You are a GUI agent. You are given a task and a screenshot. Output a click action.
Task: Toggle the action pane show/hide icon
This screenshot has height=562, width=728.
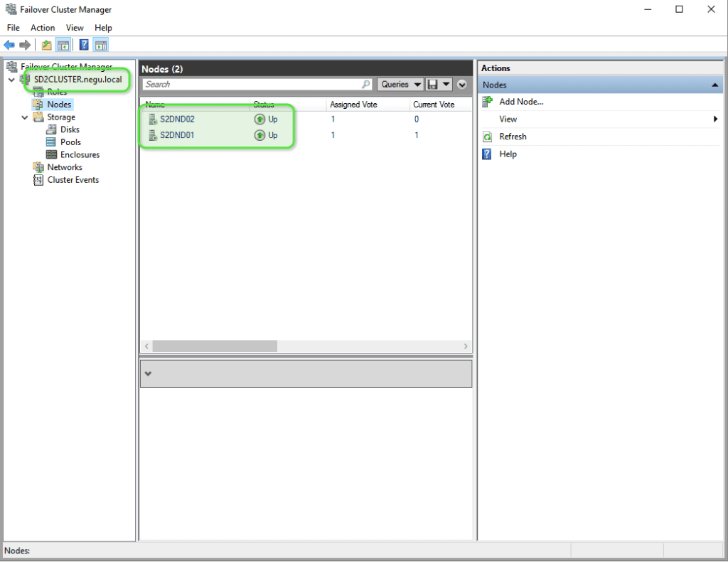100,45
